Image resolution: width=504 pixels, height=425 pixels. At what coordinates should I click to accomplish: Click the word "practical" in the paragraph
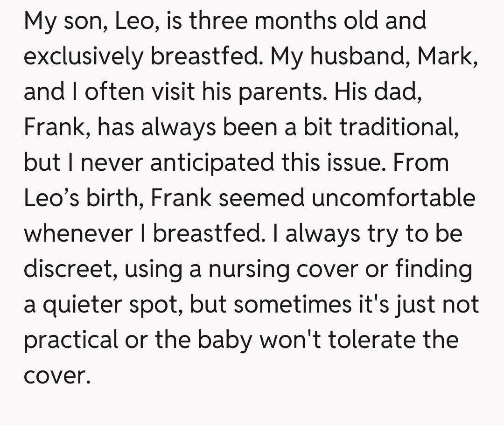pos(71,340)
